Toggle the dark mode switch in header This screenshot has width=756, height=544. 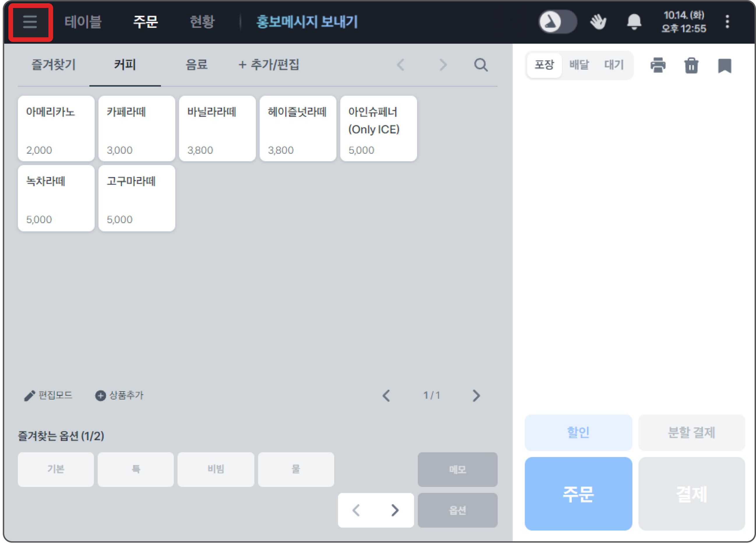click(x=558, y=22)
